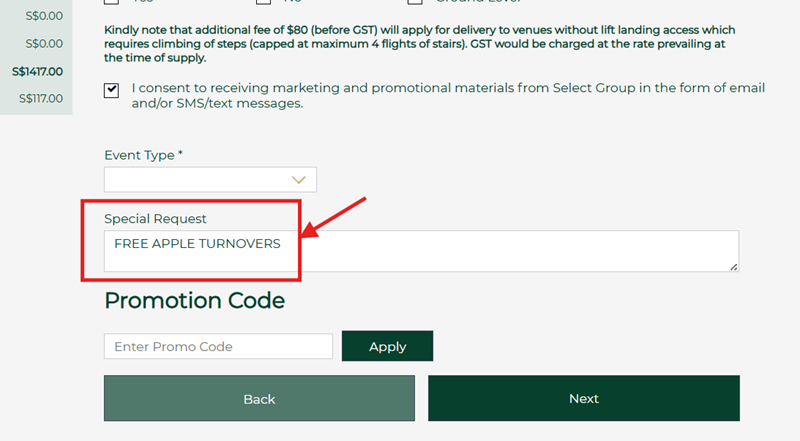Untick the marketing consent checkbox
This screenshot has height=441, width=800.
point(111,90)
